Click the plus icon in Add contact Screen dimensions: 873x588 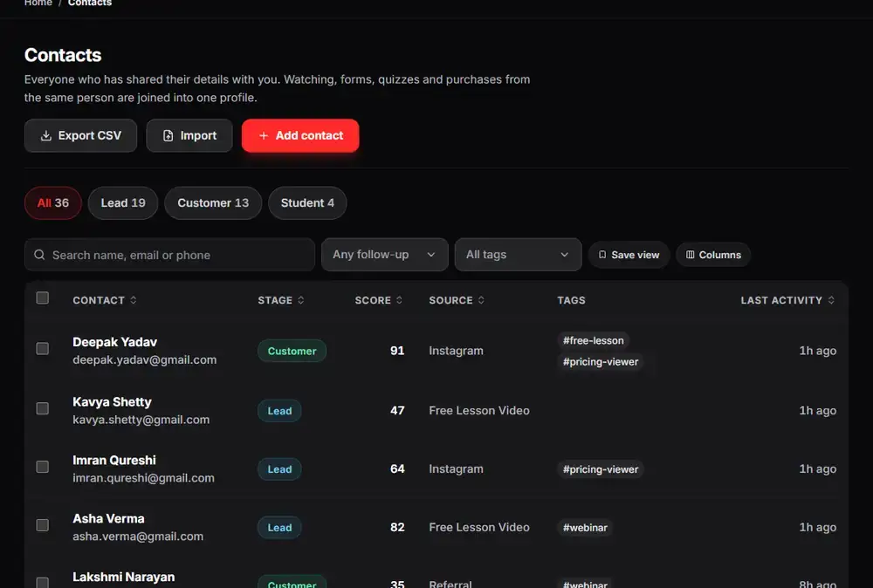pos(264,136)
